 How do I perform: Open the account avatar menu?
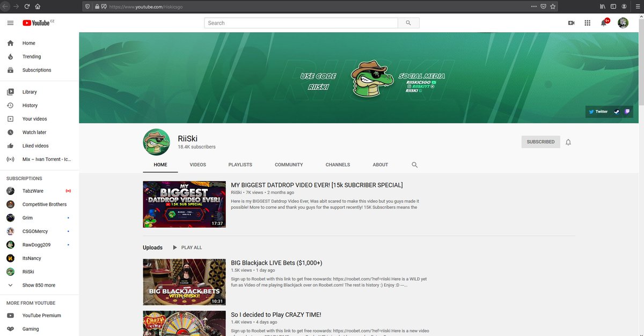point(623,23)
